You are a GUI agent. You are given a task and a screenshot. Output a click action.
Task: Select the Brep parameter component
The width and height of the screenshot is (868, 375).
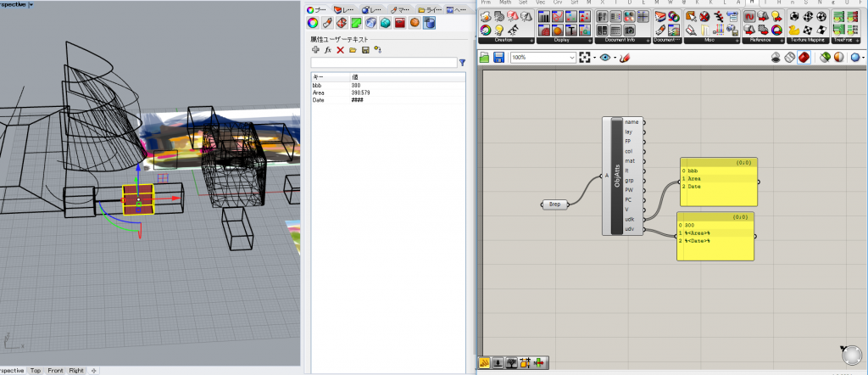click(x=554, y=204)
